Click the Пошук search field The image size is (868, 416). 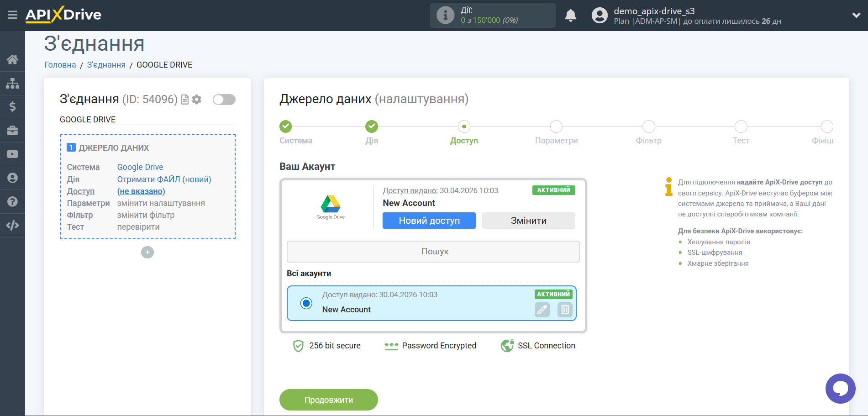pyautogui.click(x=433, y=252)
